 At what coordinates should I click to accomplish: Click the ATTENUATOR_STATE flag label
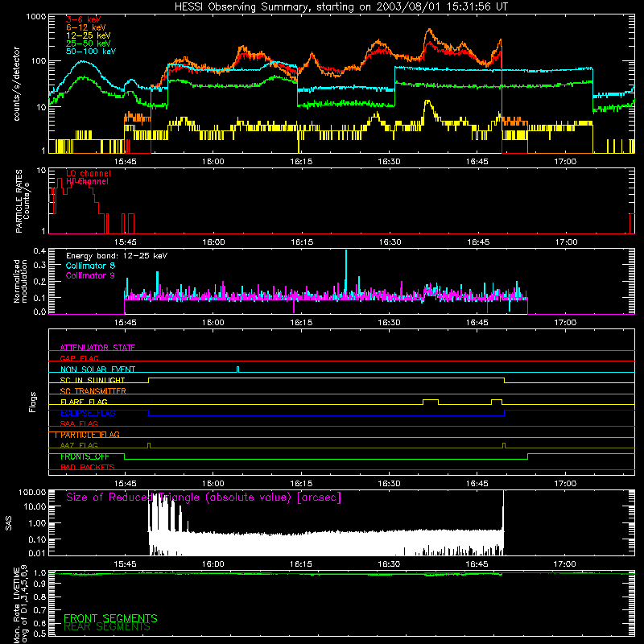(x=97, y=348)
